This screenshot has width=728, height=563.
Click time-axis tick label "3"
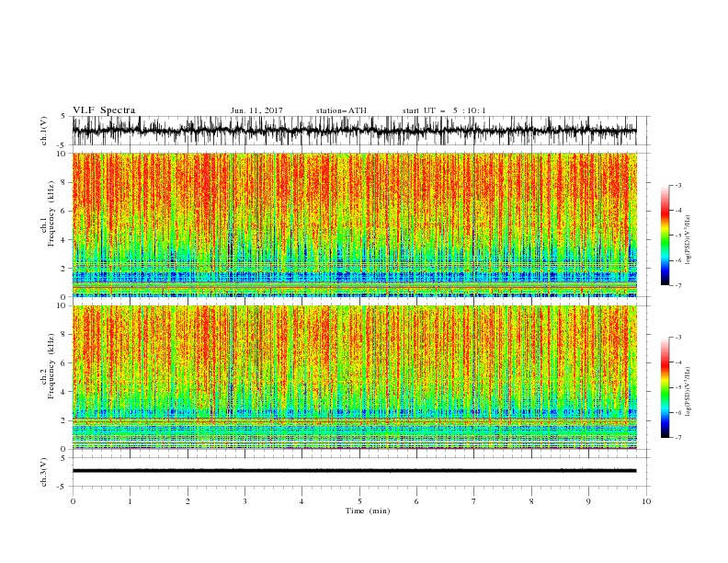pos(245,501)
